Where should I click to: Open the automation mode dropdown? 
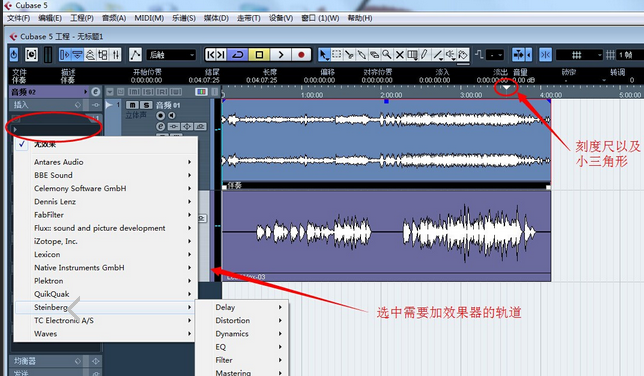171,55
